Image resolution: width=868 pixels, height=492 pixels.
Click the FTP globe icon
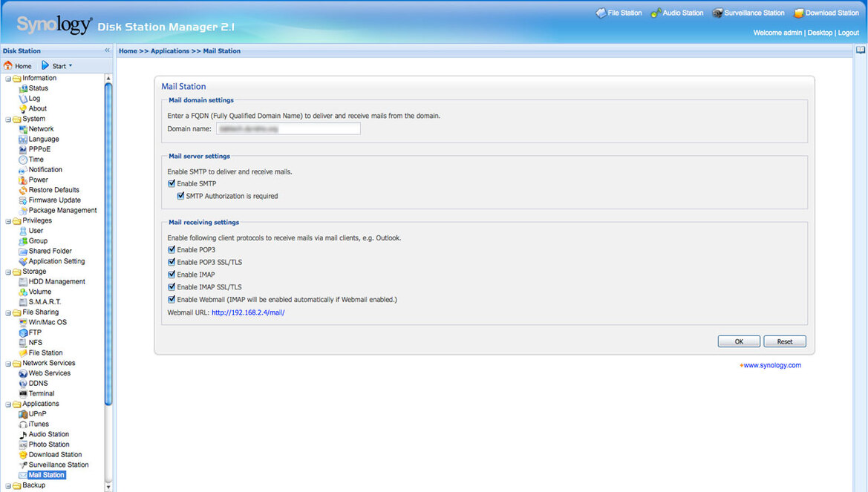click(x=23, y=332)
